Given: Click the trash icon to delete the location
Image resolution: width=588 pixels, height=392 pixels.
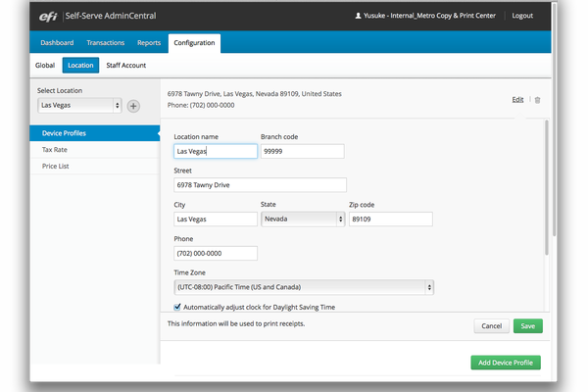Looking at the screenshot, I should (537, 100).
